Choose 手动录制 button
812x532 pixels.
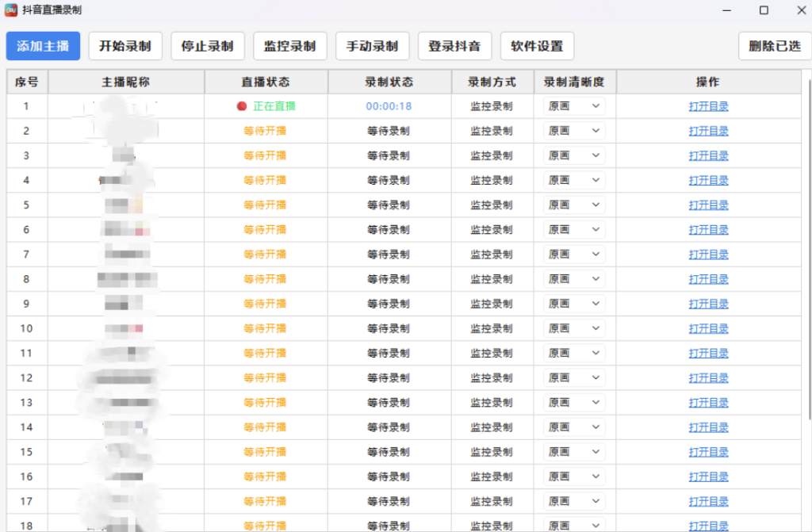click(x=373, y=46)
